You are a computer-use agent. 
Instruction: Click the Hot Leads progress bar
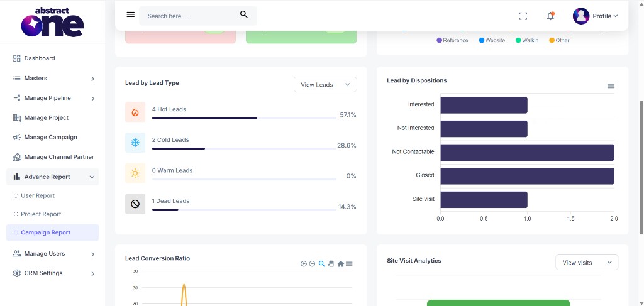point(244,118)
